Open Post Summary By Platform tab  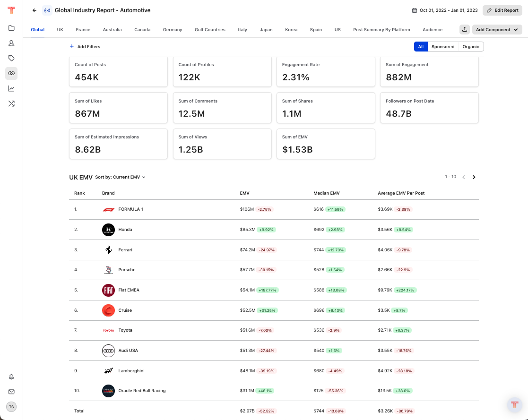click(381, 30)
